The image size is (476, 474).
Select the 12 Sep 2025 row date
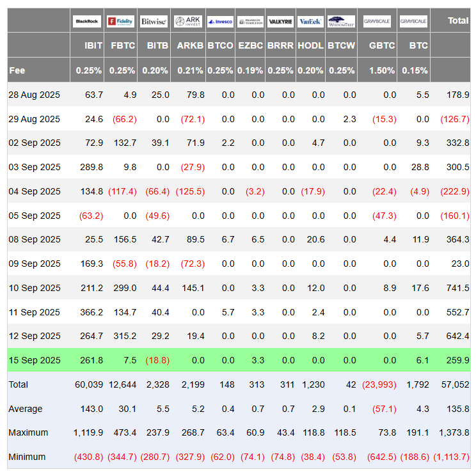pos(35,336)
